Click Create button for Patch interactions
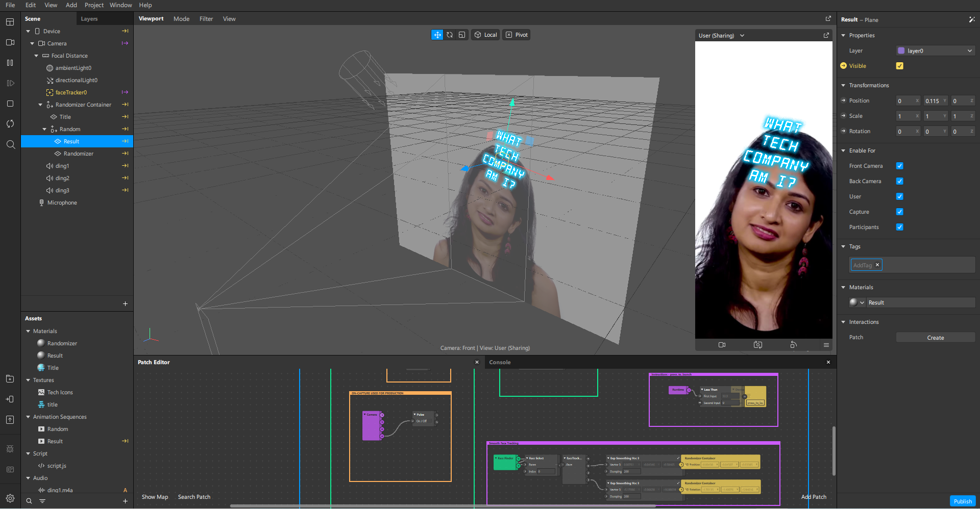Screen dimensions: 980x509 click(x=935, y=338)
